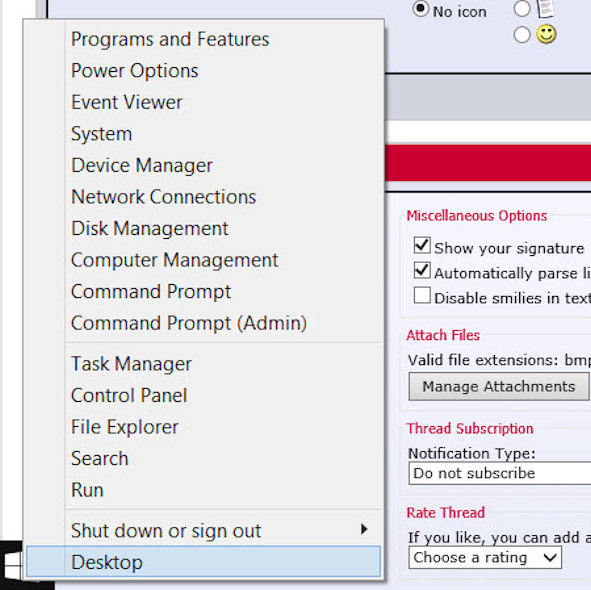Open the Run dialog entry
Screen dimensions: 591x590
tap(204, 490)
